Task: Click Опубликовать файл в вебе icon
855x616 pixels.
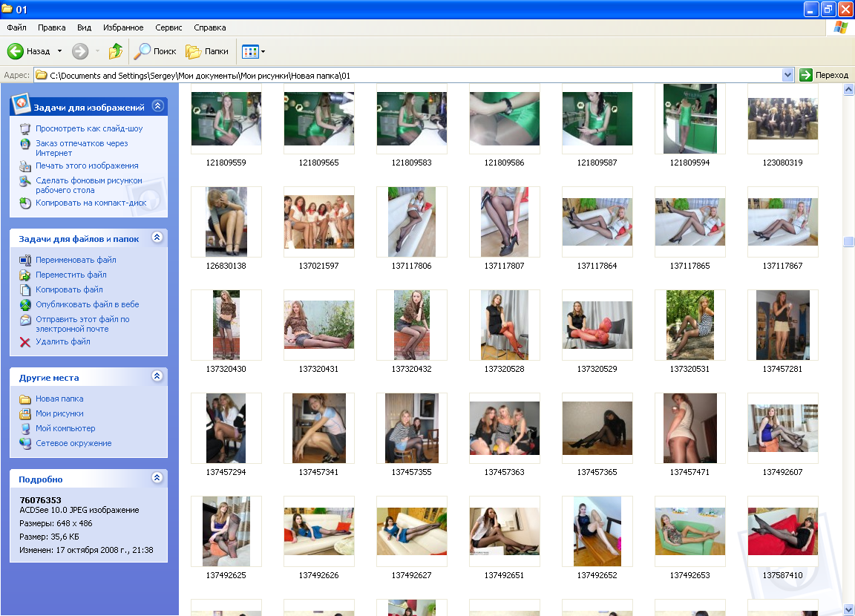Action: (x=25, y=305)
